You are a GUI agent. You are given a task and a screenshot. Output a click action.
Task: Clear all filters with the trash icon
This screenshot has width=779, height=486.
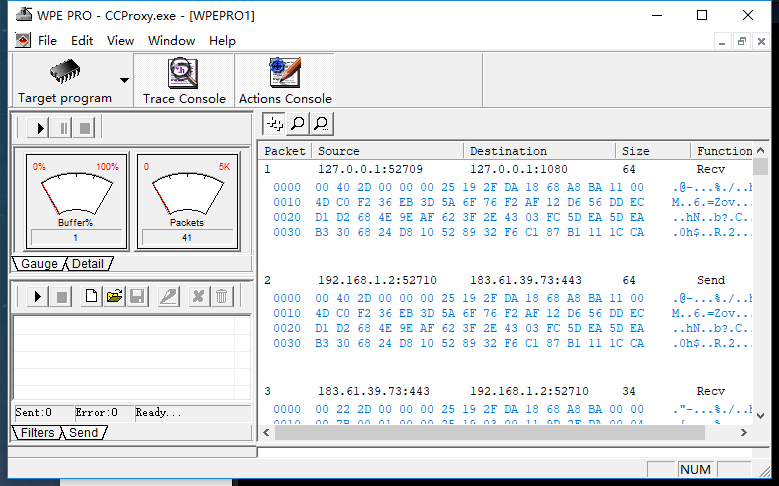pos(222,297)
